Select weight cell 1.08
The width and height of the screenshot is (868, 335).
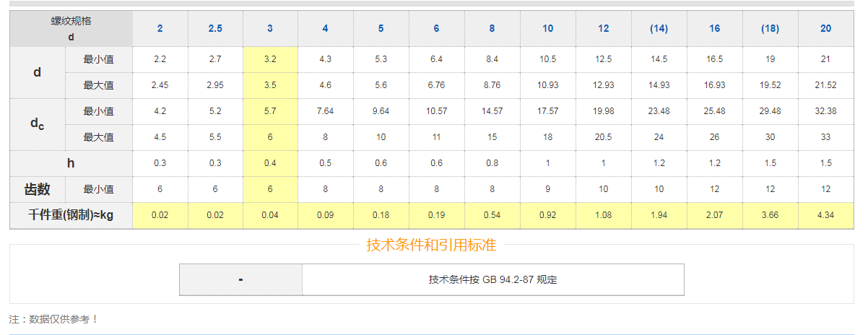pyautogui.click(x=604, y=215)
